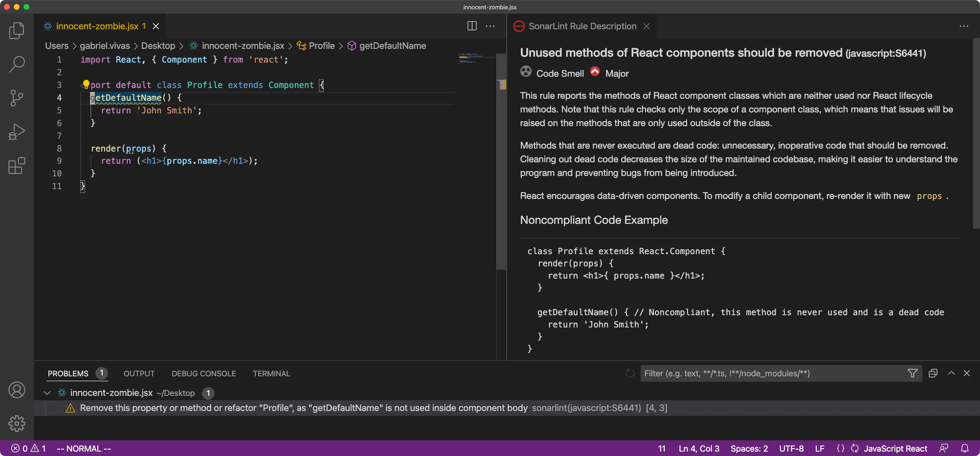Switch to the Output tab
Viewport: 980px width, 456px height.
click(139, 373)
